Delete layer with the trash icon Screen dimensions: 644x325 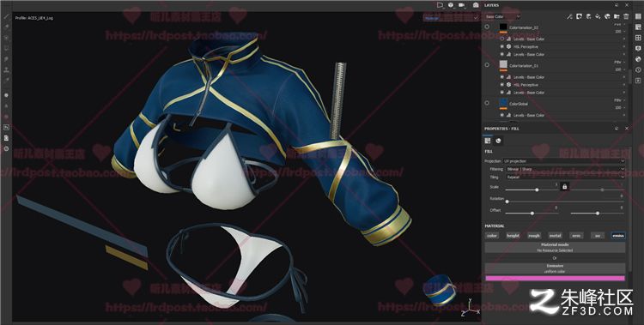tap(626, 16)
